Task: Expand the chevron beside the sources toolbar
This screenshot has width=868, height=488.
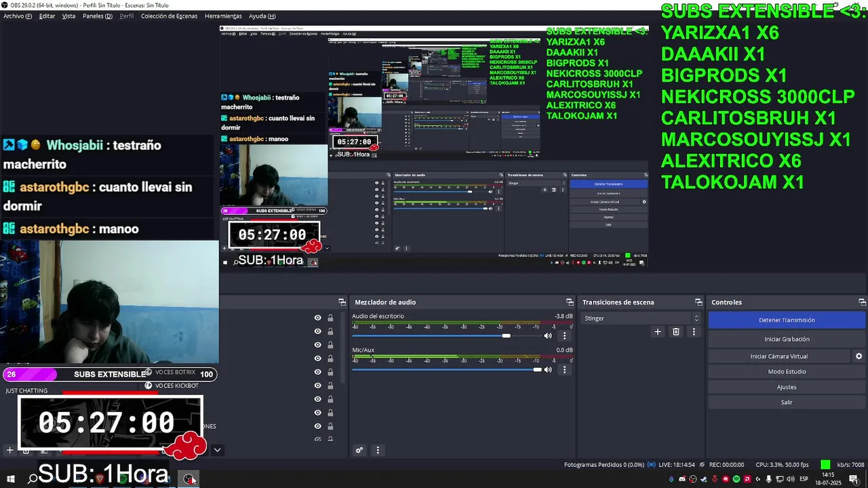Action: pos(217,449)
